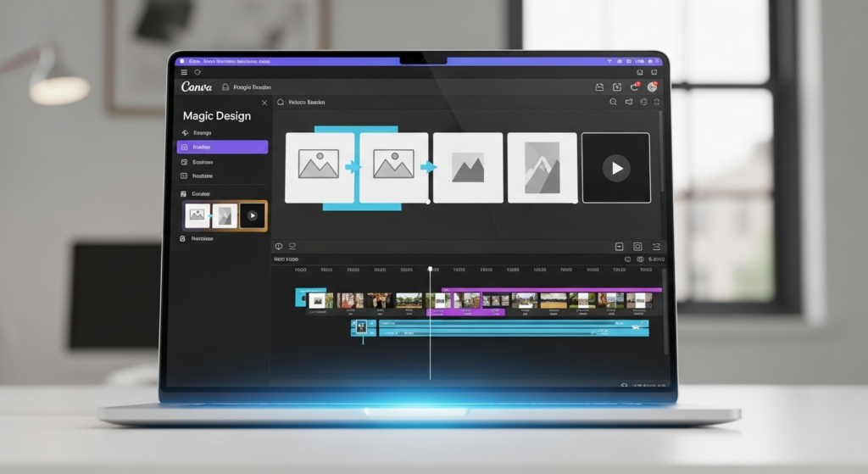Click the Wi-Fi icon in the menu bar

609,62
